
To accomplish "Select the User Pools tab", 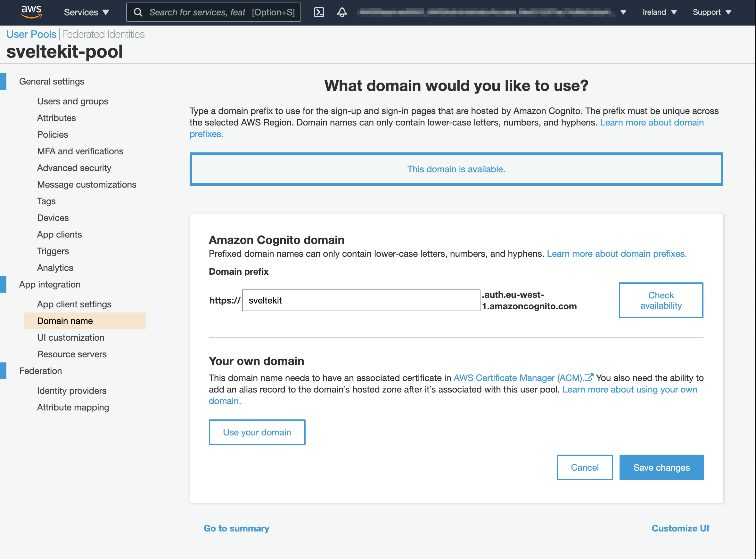I will click(31, 34).
